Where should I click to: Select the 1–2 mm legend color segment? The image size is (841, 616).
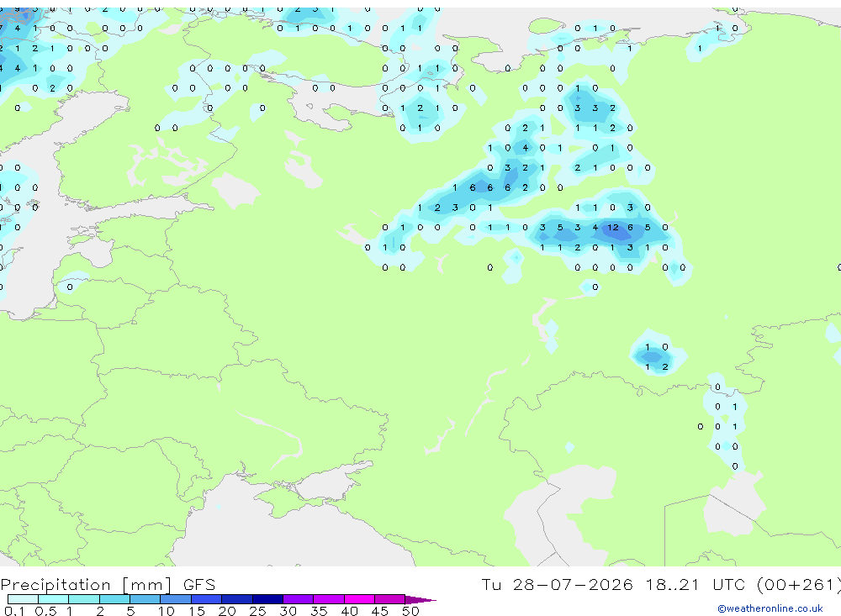coord(83,599)
